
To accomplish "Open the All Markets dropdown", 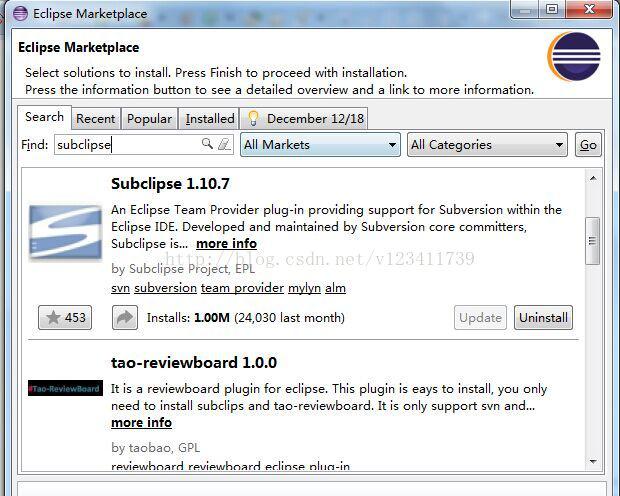I will tap(320, 144).
